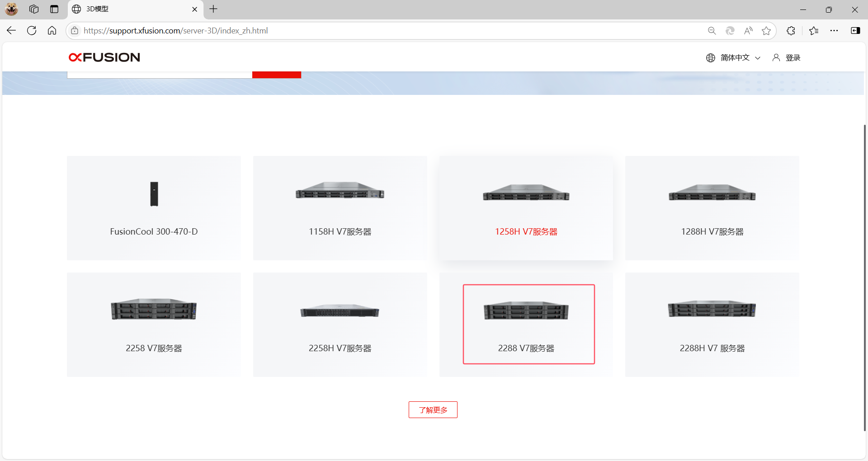Open browser extensions menu

(791, 31)
